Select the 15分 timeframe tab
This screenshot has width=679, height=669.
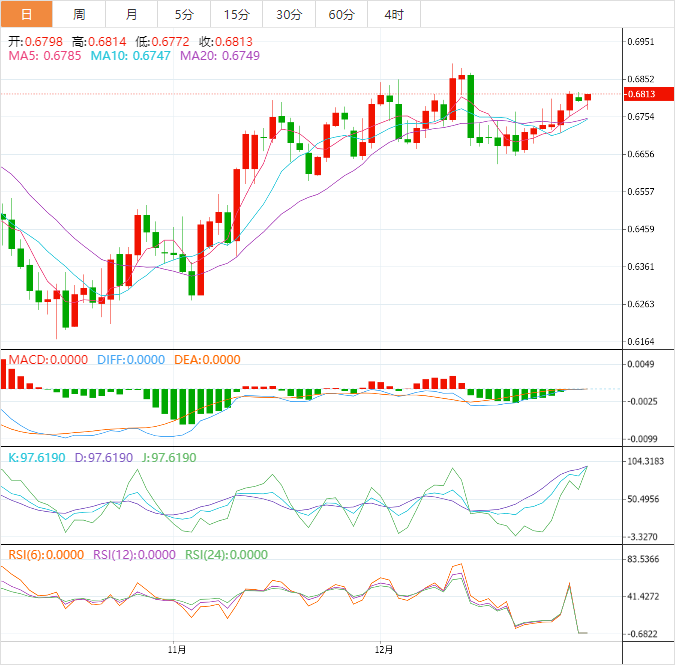[236, 14]
